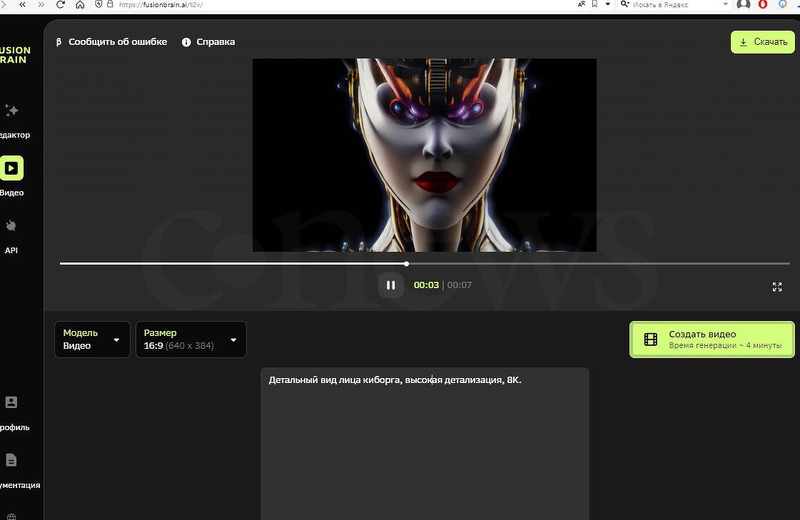Click the fullscreen icon under the video
Screen dimensions: 800x520
[x=777, y=286]
